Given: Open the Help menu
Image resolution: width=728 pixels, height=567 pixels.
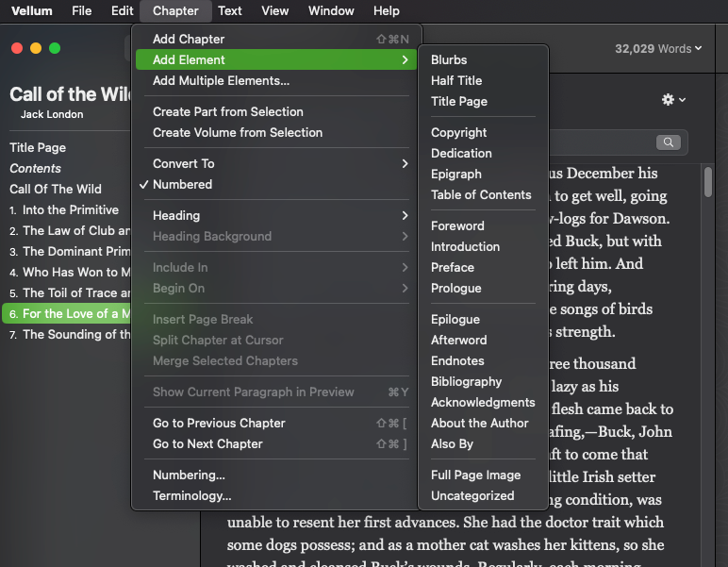Looking at the screenshot, I should point(387,10).
